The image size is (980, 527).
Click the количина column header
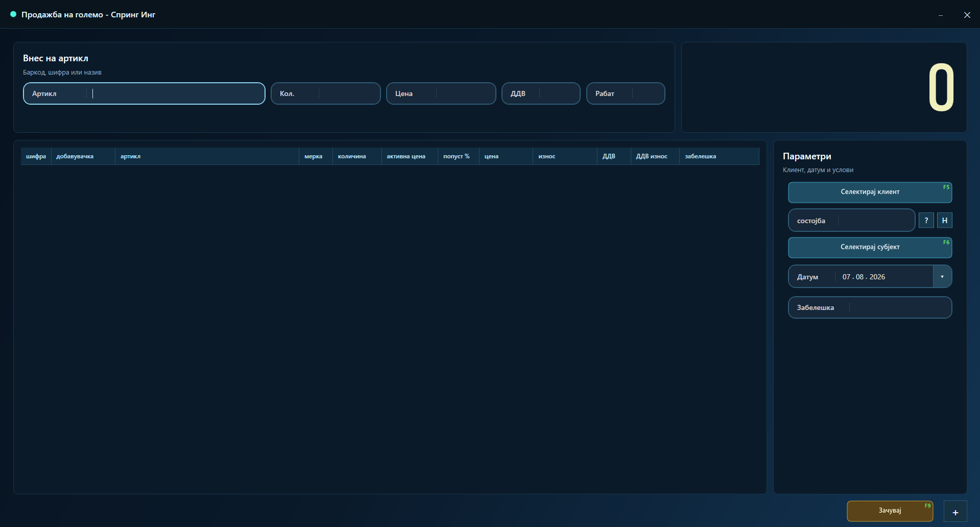[x=357, y=156]
